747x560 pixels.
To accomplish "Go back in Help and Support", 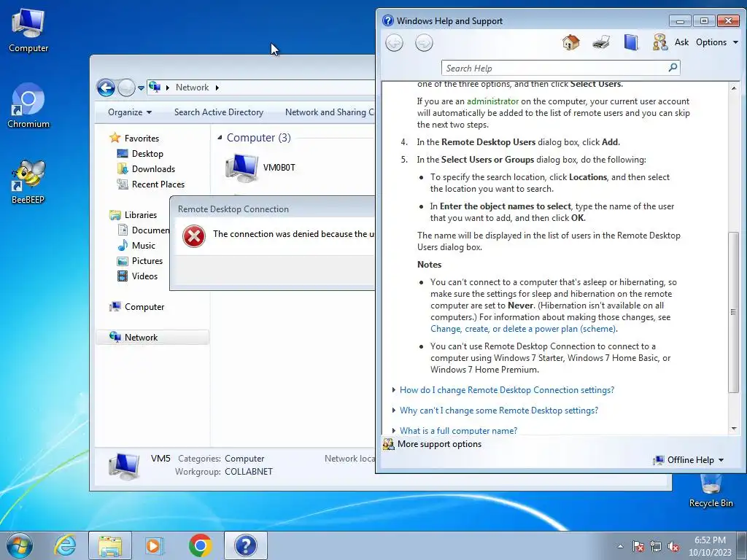I will pos(394,43).
